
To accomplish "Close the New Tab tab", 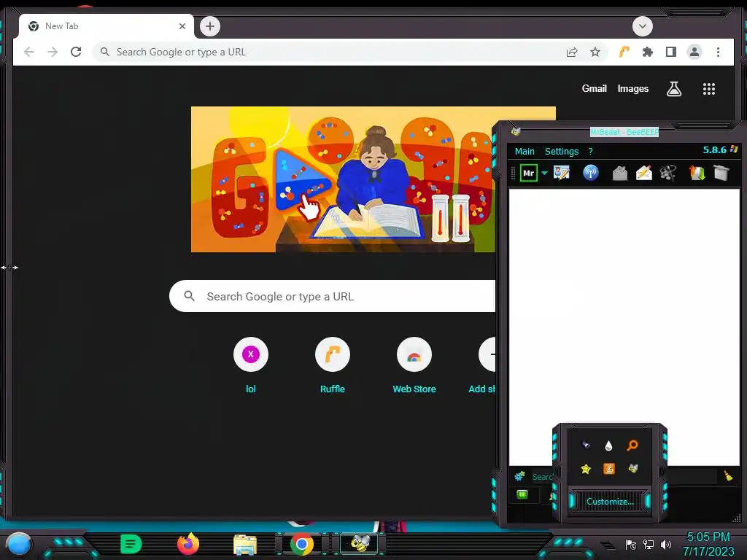I will pos(182,26).
